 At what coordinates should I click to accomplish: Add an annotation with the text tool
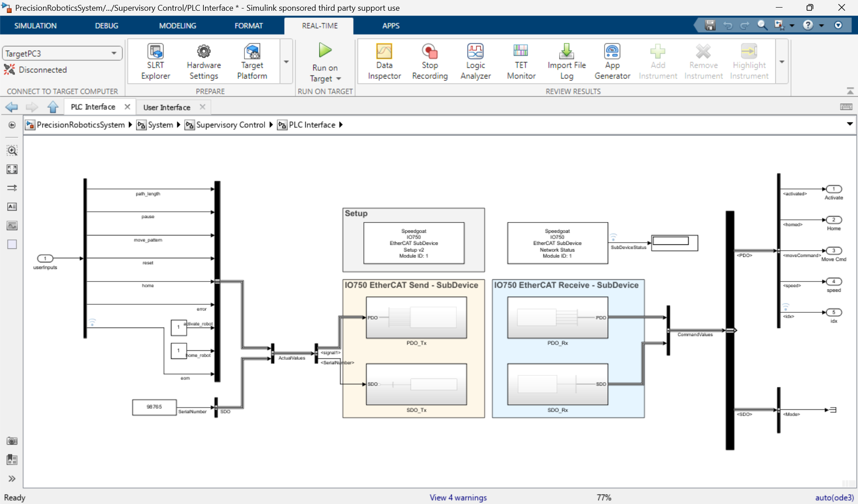[x=12, y=207]
